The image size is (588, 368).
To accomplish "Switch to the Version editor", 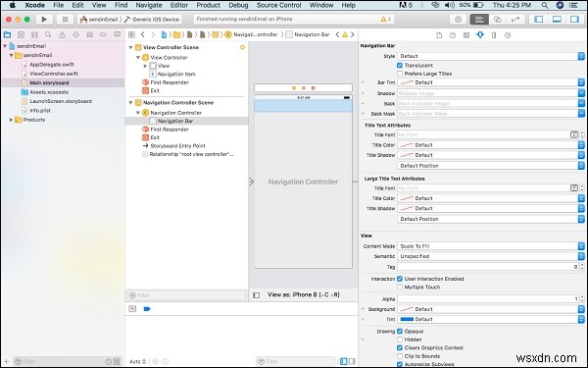I will [515, 20].
